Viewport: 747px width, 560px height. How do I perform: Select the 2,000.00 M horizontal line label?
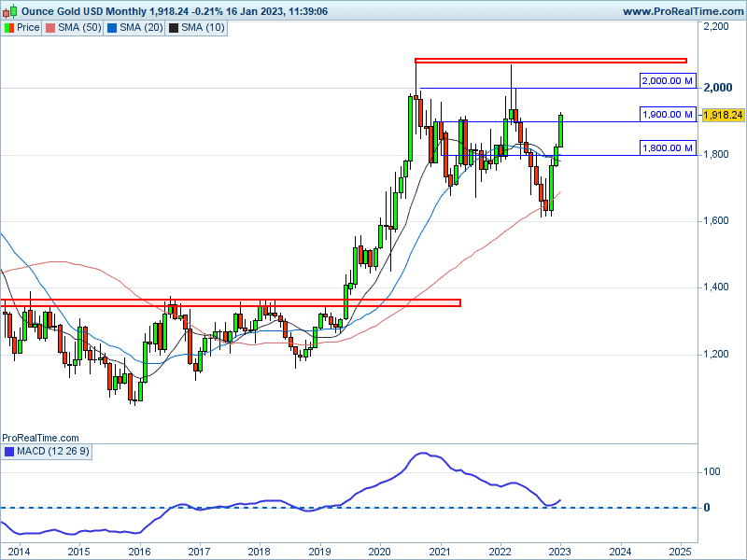pyautogui.click(x=667, y=81)
